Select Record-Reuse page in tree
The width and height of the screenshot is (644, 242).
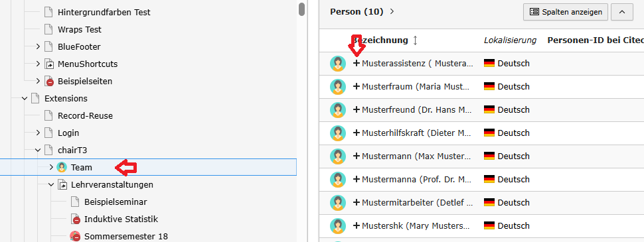(85, 115)
